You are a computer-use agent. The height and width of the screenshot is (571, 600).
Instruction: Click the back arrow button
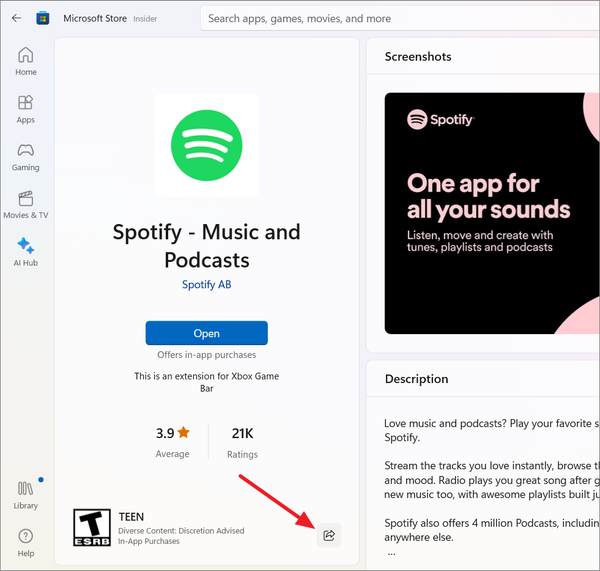click(16, 18)
